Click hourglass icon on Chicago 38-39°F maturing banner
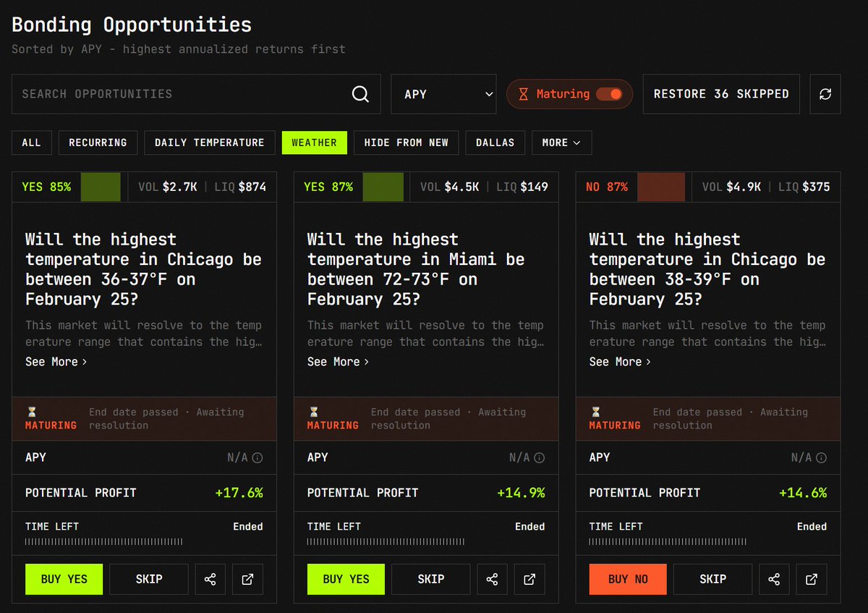The width and height of the screenshot is (868, 613). click(x=595, y=412)
